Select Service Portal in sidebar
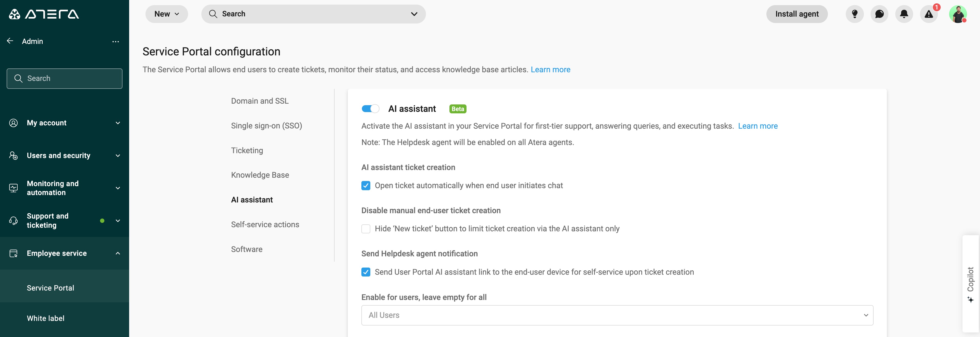The width and height of the screenshot is (980, 337). click(50, 288)
